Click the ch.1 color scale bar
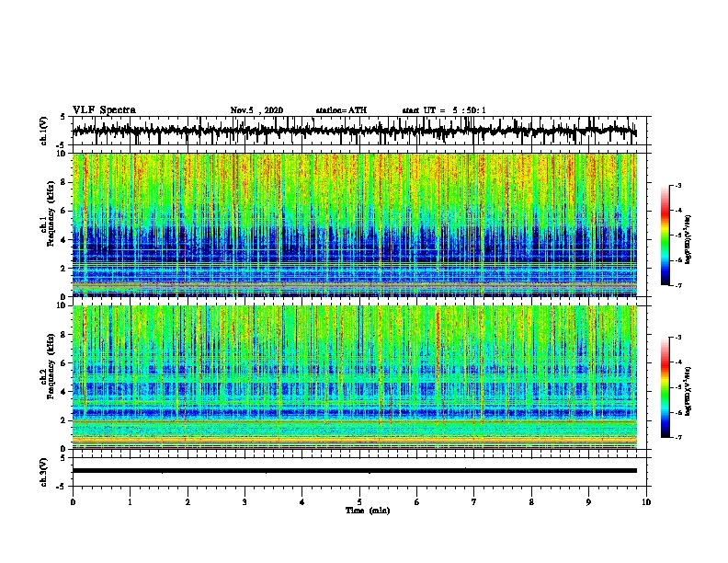The image size is (728, 563). [665, 236]
